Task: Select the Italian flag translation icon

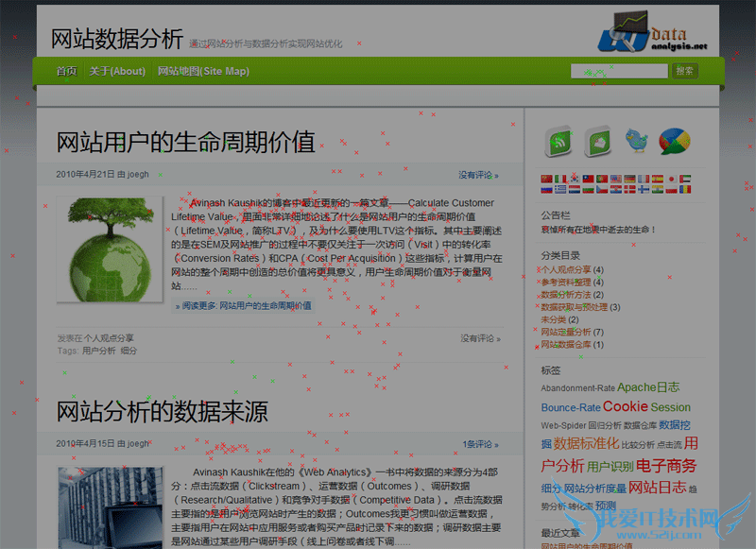Action: point(559,178)
